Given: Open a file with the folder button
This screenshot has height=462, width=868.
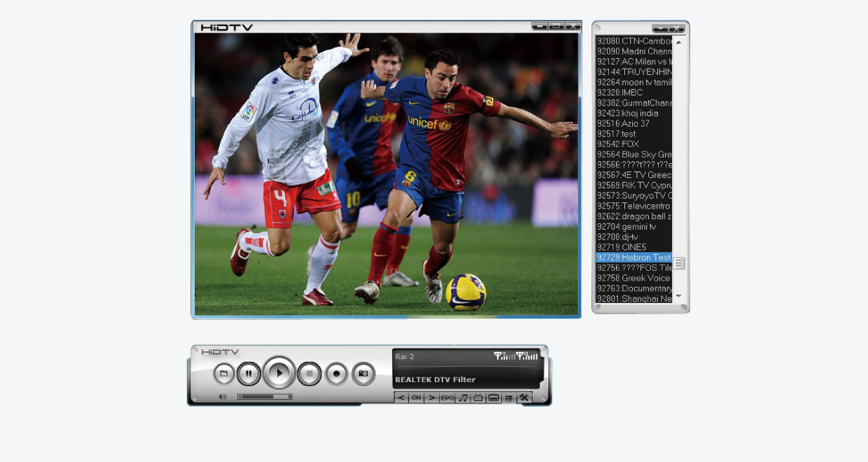Looking at the screenshot, I should coord(224,374).
